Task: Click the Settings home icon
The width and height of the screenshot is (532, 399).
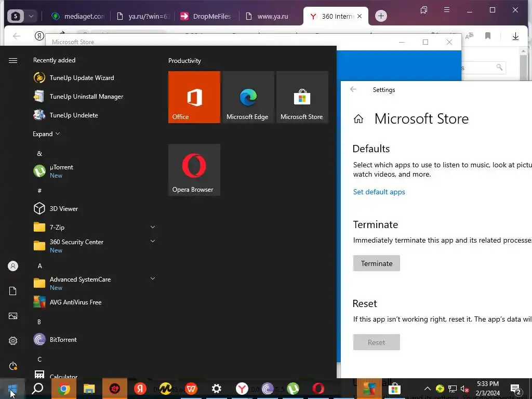Action: [358, 119]
